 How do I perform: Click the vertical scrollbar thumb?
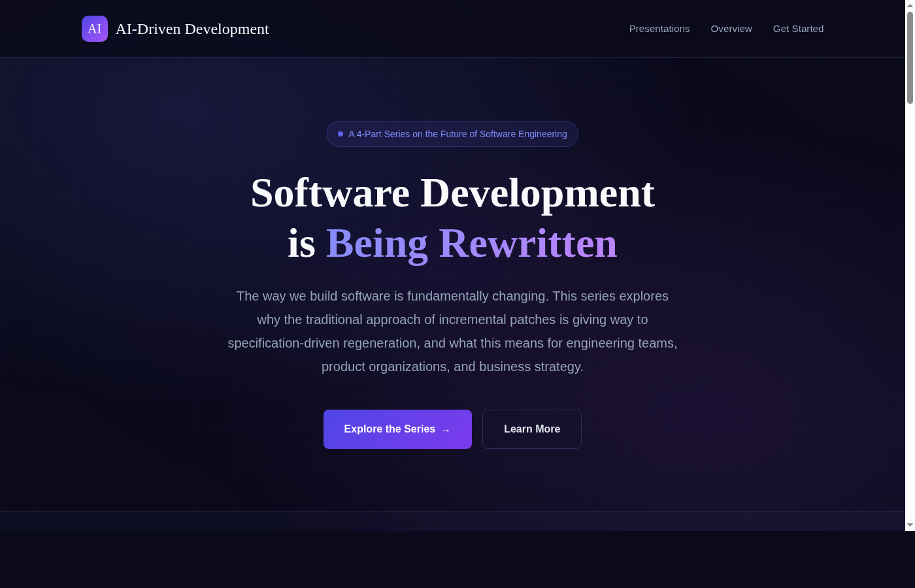point(910,57)
